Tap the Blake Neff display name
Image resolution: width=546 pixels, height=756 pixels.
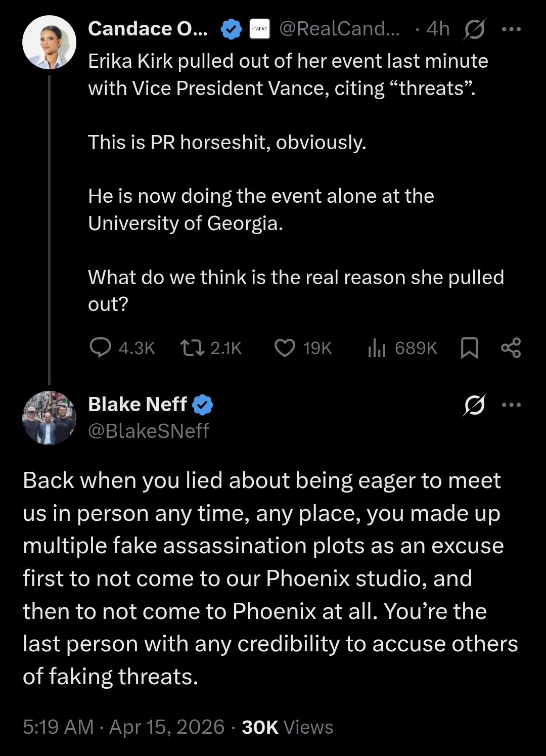[138, 404]
